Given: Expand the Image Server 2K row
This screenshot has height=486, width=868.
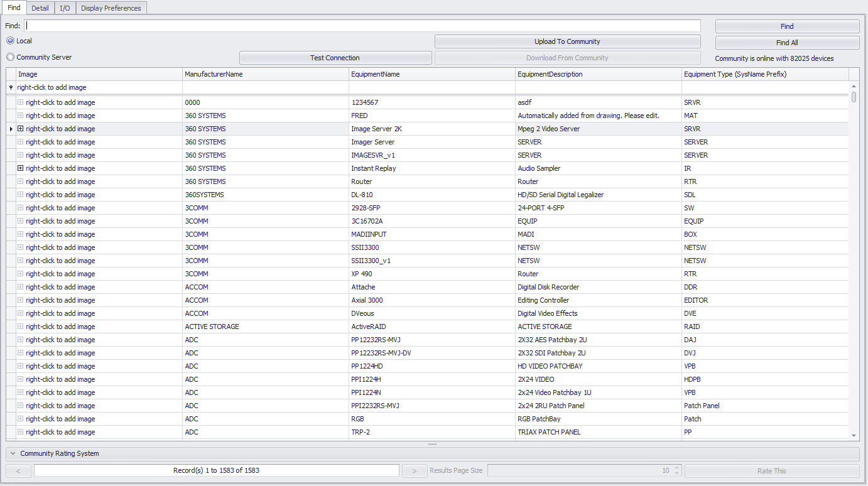Looking at the screenshot, I should pos(21,129).
